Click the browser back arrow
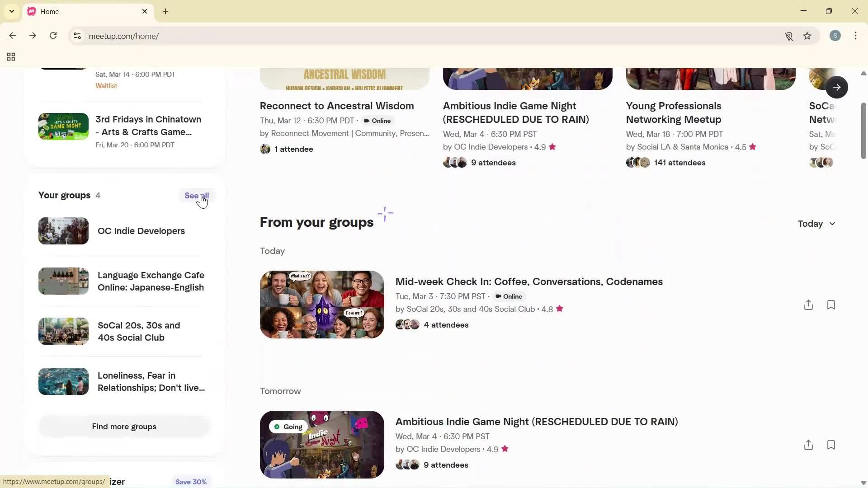The image size is (868, 488). pyautogui.click(x=12, y=36)
